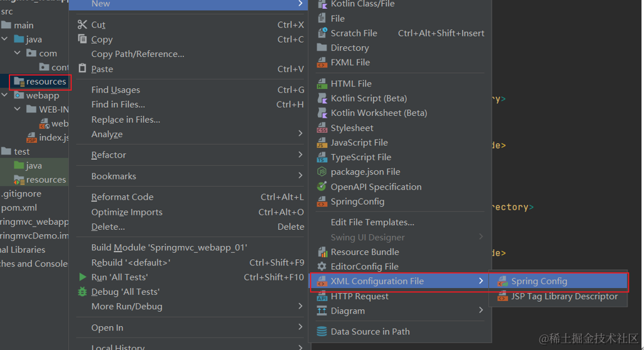Collapse the com package node
This screenshot has width=644, height=350.
[18, 53]
